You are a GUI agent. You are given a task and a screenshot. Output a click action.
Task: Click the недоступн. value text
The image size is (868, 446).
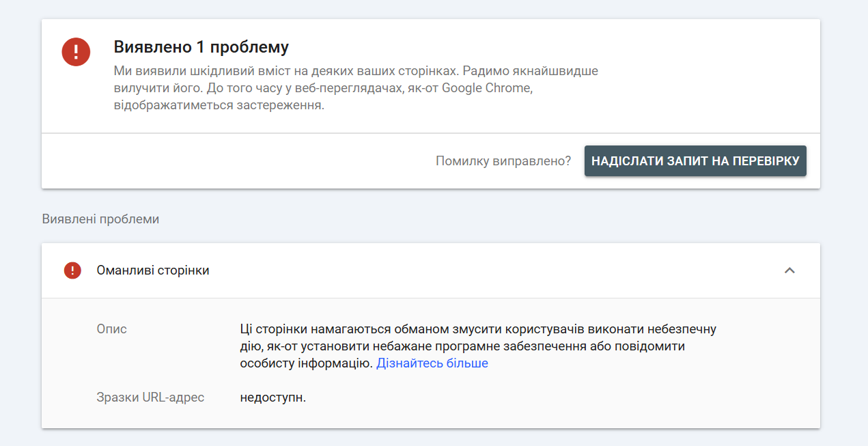pyautogui.click(x=272, y=398)
